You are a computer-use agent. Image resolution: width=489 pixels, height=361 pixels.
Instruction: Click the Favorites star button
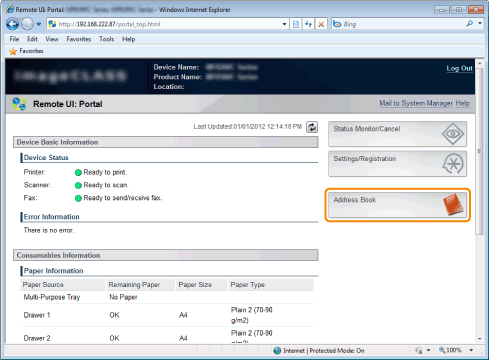27,51
